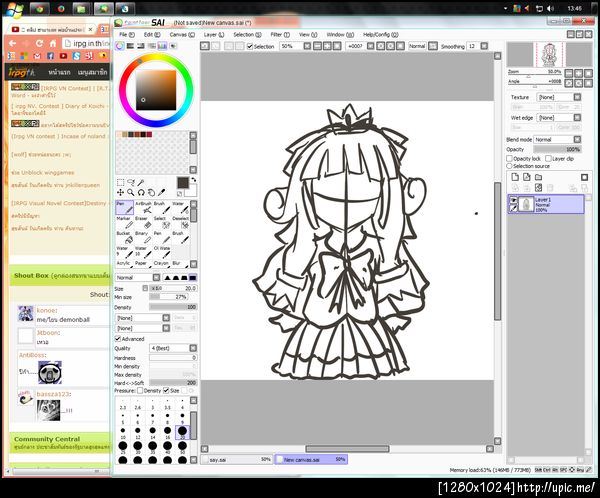Toggle the Selection checkbox in toolbar

pyautogui.click(x=250, y=46)
